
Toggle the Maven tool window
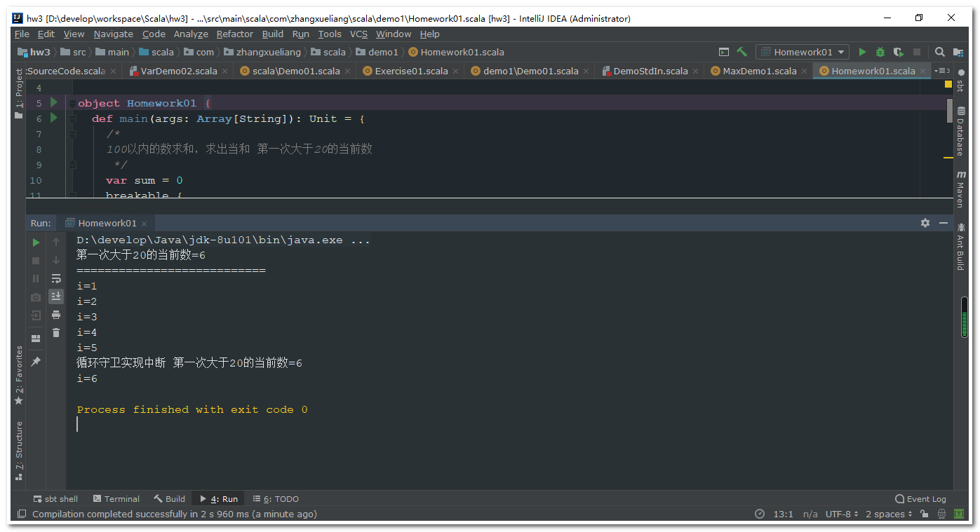pos(960,189)
